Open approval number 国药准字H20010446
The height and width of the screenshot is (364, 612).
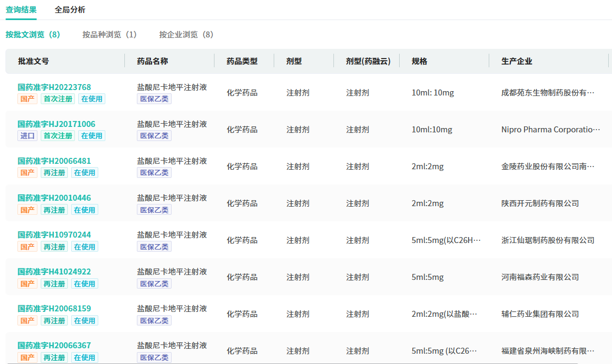point(54,198)
